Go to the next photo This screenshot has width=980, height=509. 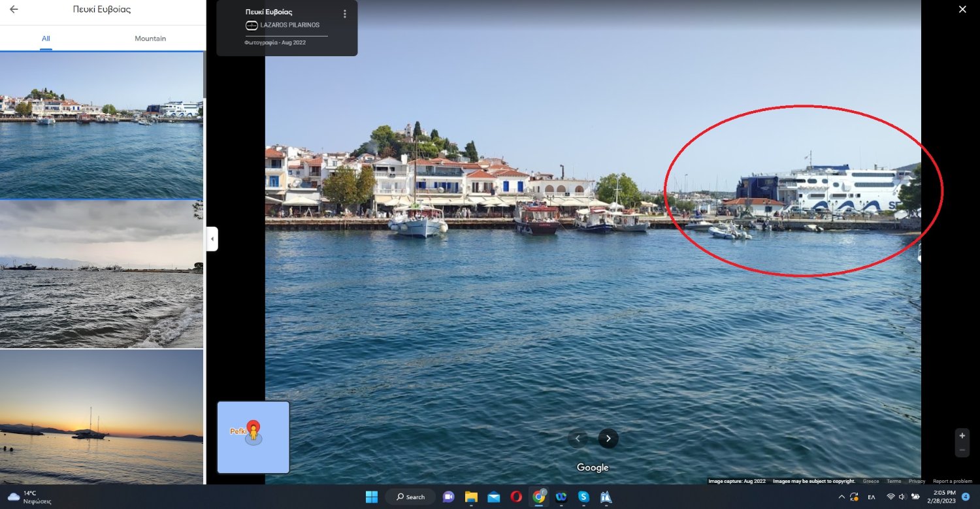click(x=608, y=438)
